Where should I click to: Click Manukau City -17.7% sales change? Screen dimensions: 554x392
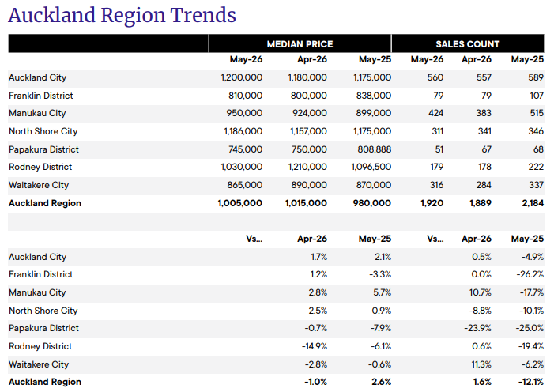click(531, 292)
